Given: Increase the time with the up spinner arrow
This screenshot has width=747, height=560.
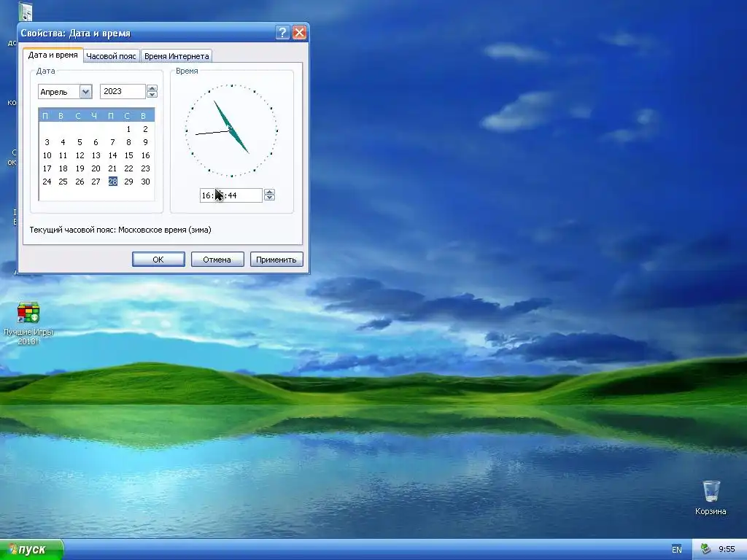Looking at the screenshot, I should pyautogui.click(x=269, y=192).
